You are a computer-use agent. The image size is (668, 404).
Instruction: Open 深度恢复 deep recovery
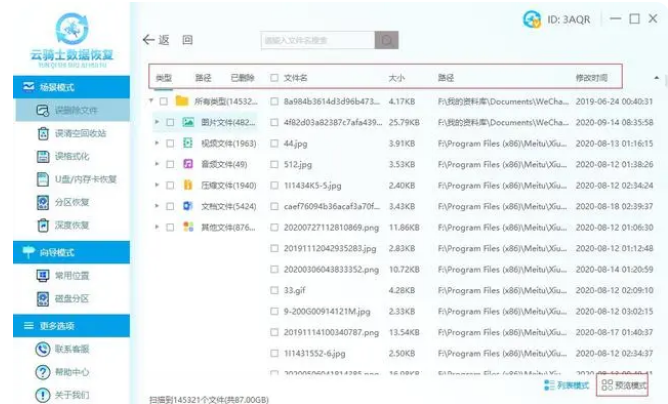pyautogui.click(x=64, y=225)
